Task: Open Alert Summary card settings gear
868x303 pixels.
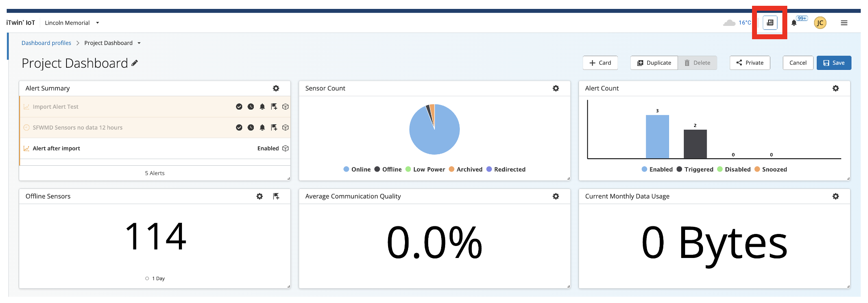Action: 276,88
